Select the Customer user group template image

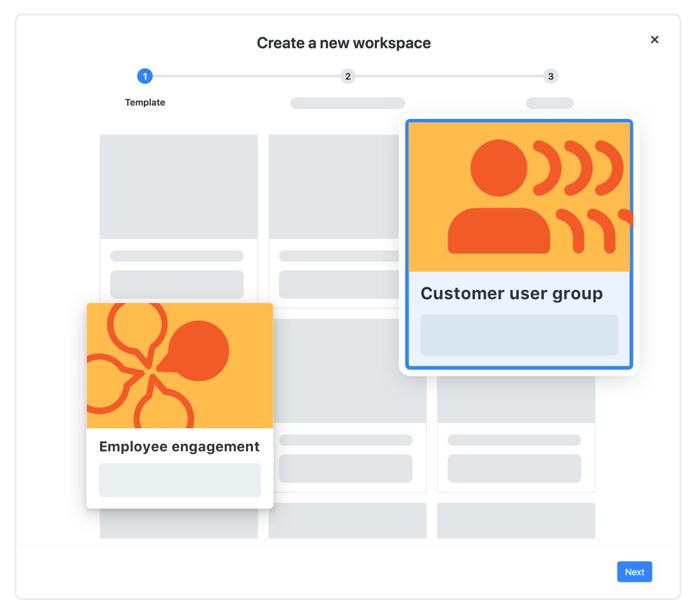tap(519, 197)
